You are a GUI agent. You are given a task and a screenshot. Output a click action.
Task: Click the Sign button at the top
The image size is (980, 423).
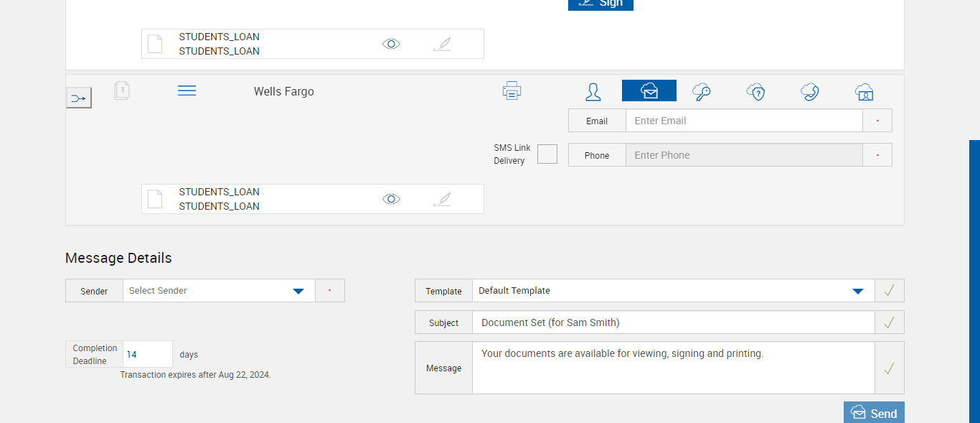coord(600,4)
